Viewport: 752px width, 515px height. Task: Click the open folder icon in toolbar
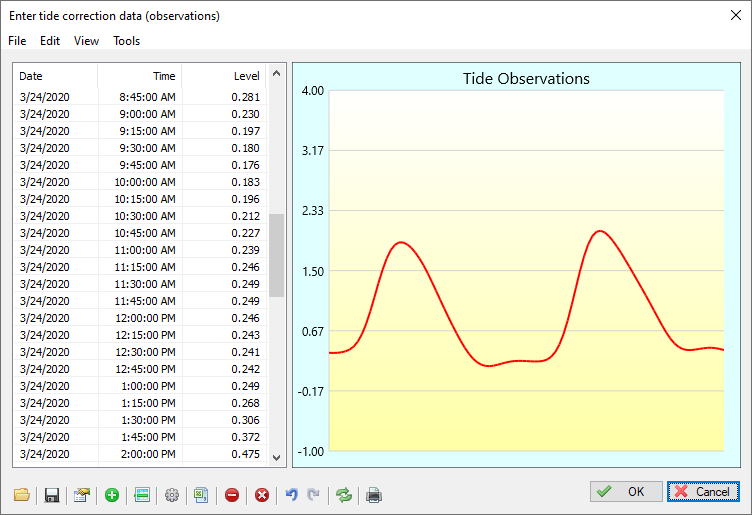click(x=22, y=495)
